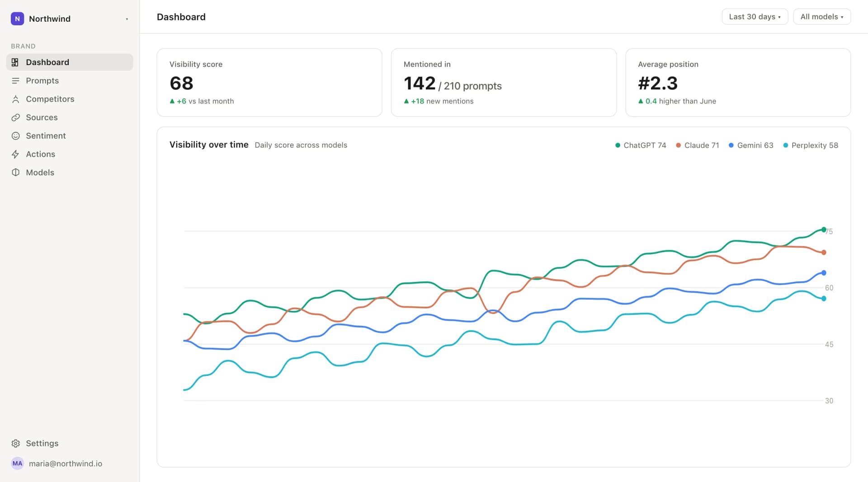Click the Models cube icon

click(15, 173)
